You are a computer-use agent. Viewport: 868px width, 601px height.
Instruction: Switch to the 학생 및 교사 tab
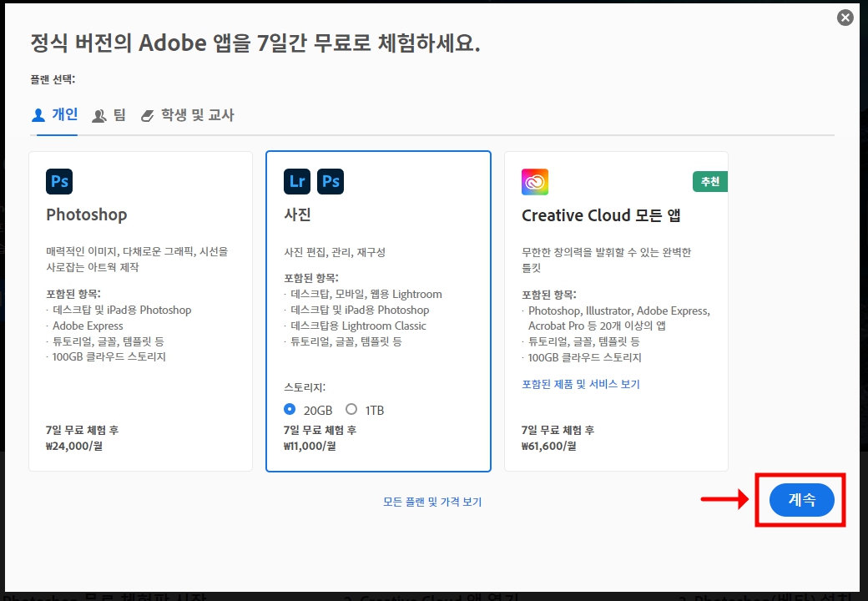187,115
